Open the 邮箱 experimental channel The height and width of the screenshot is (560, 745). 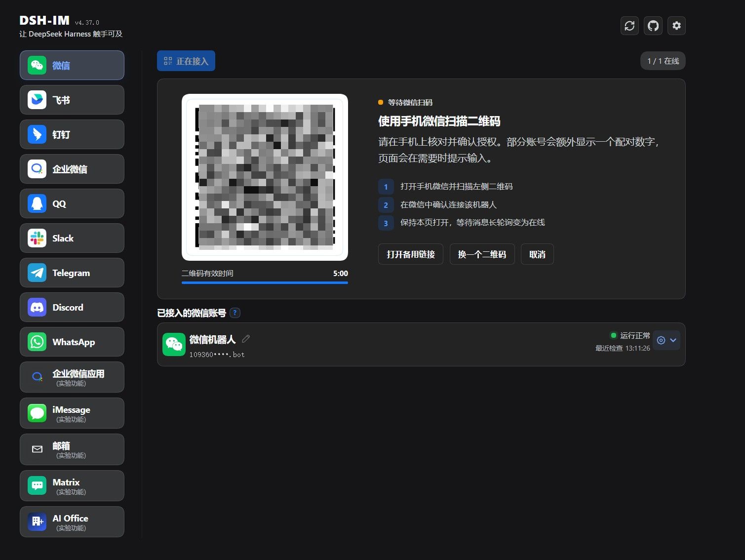[x=72, y=449]
